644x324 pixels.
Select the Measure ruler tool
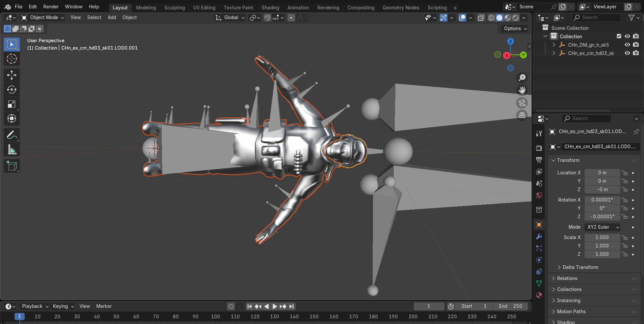point(12,150)
